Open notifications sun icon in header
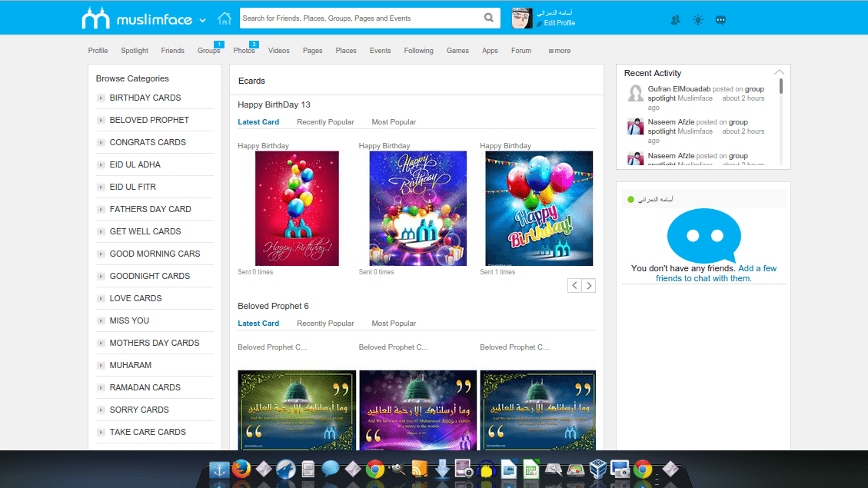The width and height of the screenshot is (868, 488). 697,20
